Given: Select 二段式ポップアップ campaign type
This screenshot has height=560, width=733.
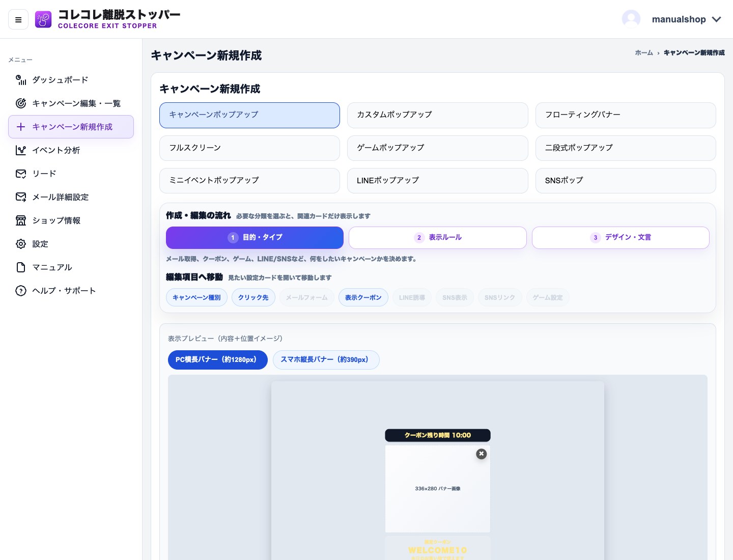Looking at the screenshot, I should (626, 148).
